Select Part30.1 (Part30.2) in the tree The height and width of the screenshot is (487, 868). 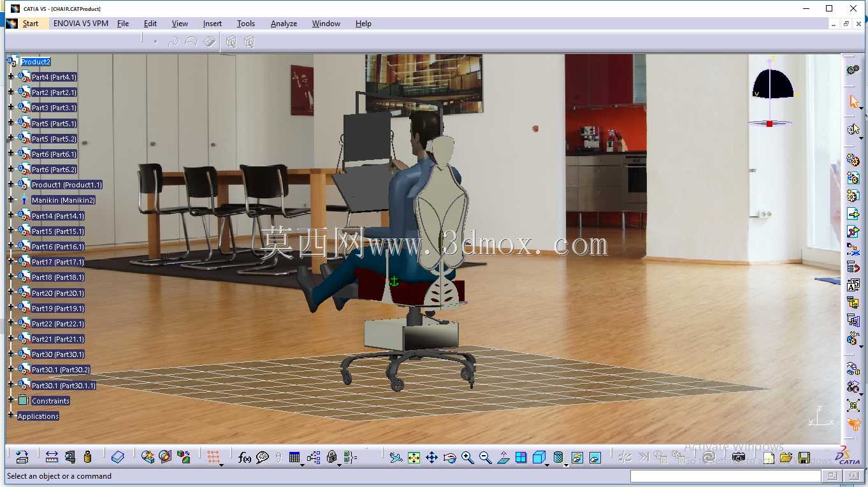(61, 370)
